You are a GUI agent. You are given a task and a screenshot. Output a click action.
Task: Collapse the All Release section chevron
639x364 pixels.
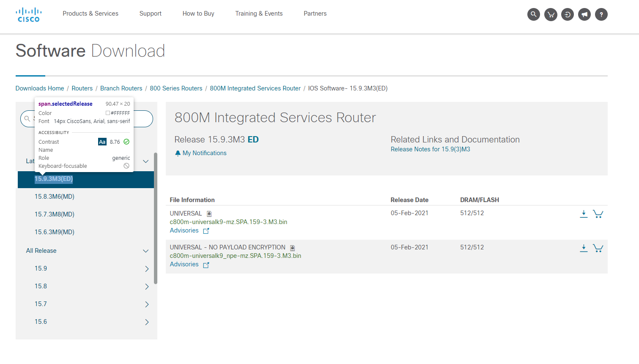(146, 251)
